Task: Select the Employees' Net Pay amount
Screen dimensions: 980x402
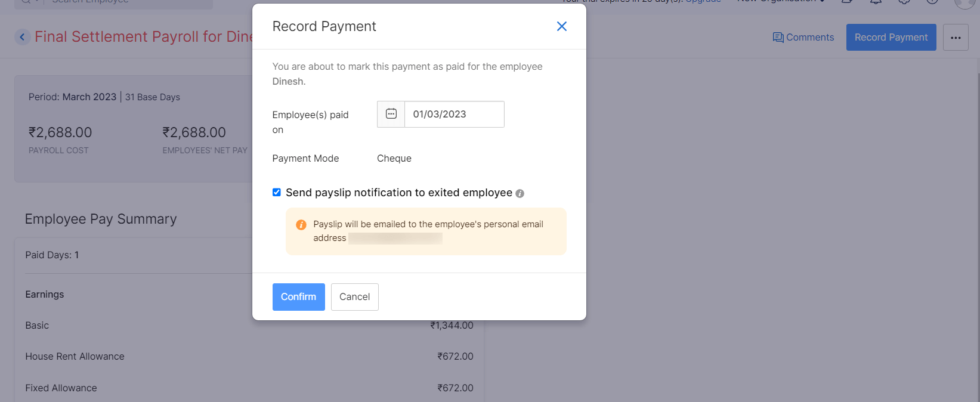Action: (x=194, y=132)
